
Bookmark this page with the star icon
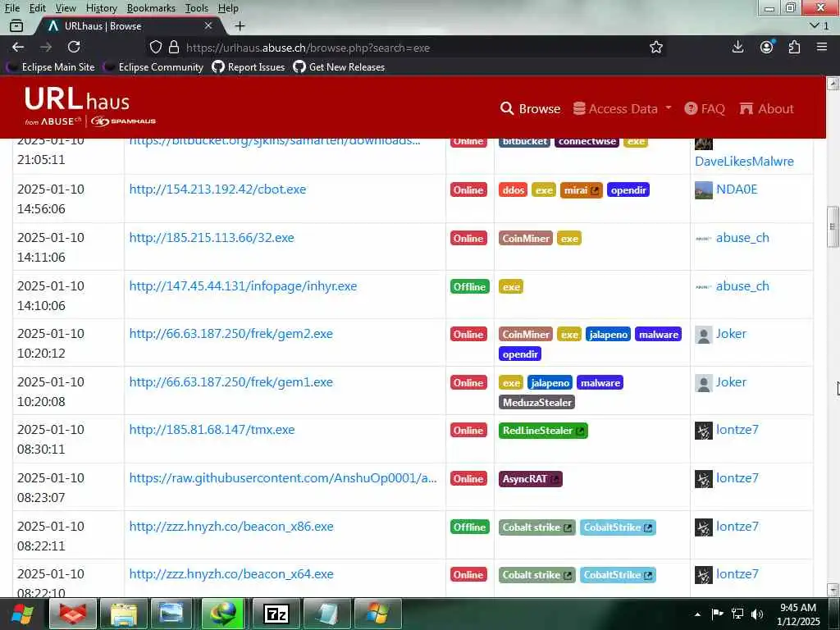[x=656, y=47]
